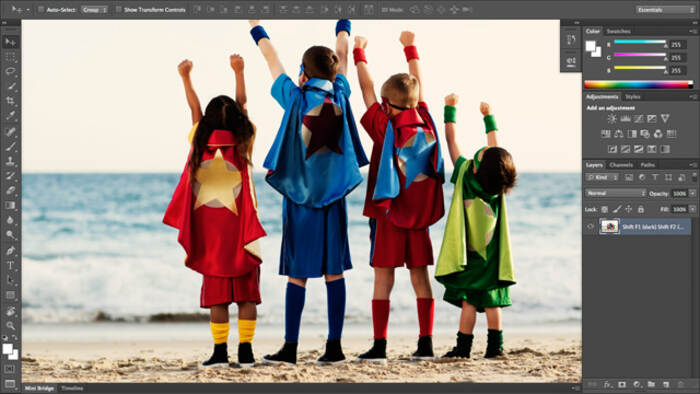Select the Brush tool
700x394 pixels.
click(10, 146)
